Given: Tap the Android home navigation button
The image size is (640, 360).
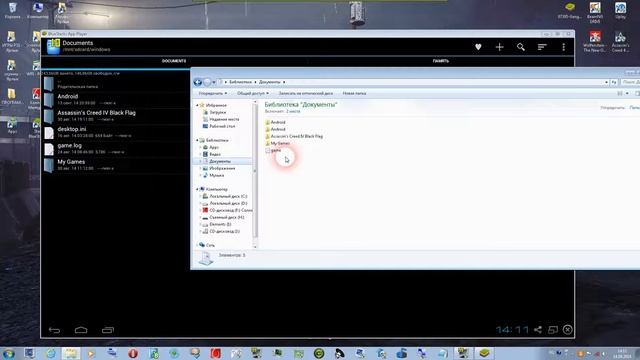Looking at the screenshot, I should coord(81,330).
